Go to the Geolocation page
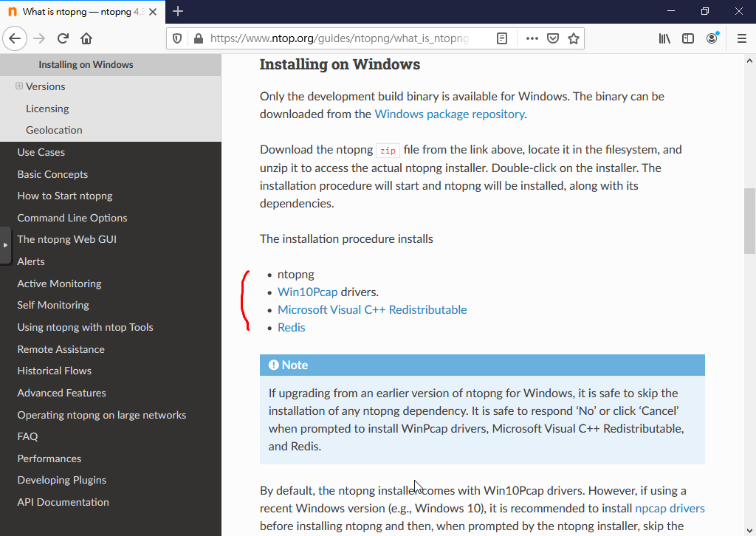 pyautogui.click(x=54, y=130)
